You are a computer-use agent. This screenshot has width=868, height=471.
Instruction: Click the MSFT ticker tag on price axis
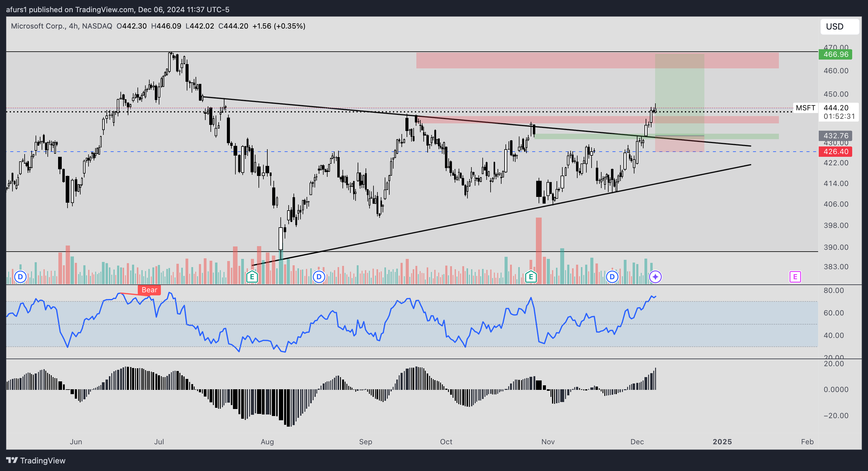tap(805, 108)
